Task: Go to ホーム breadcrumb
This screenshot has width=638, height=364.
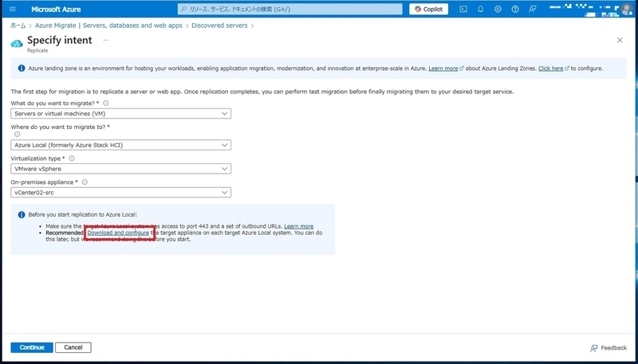Action: pos(18,25)
